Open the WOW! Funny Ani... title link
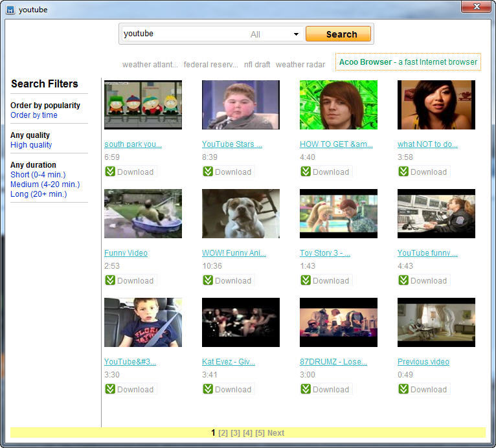This screenshot has height=448, width=496. (x=234, y=253)
